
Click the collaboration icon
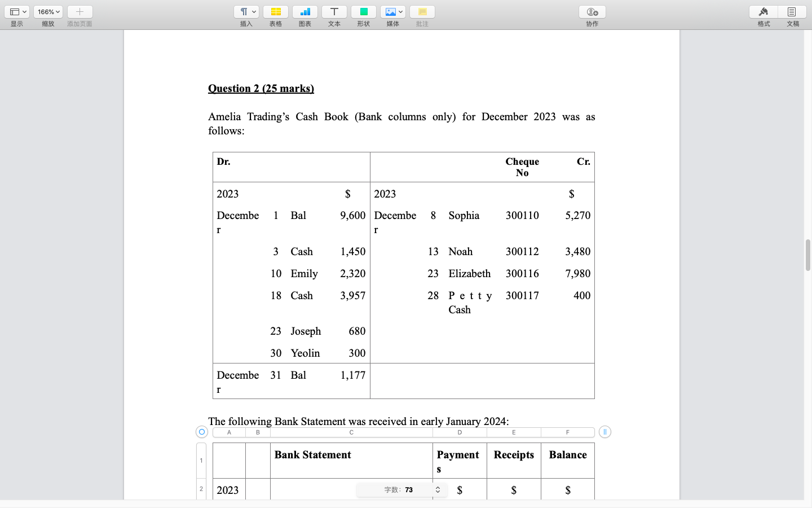[x=592, y=11]
